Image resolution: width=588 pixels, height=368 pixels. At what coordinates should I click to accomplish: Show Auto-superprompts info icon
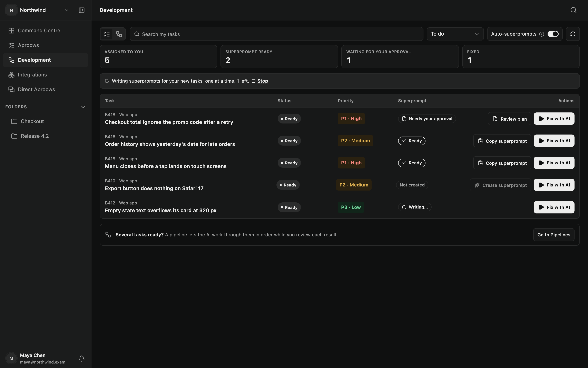coord(542,34)
